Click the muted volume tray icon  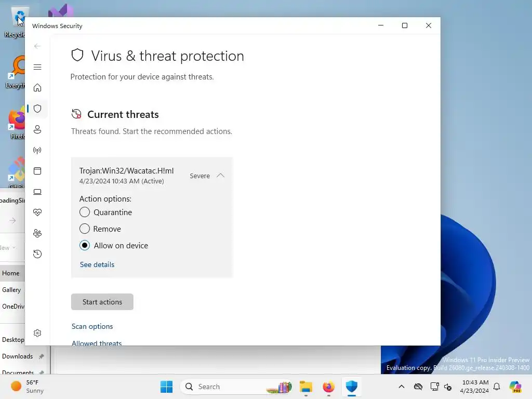pyautogui.click(x=448, y=387)
